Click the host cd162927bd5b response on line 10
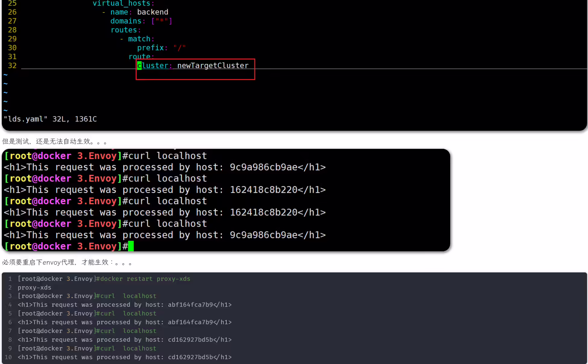The image size is (588, 364). pos(125,357)
